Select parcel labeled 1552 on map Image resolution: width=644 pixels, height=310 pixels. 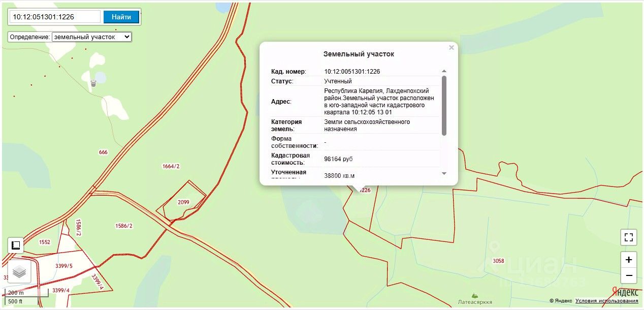coord(45,242)
